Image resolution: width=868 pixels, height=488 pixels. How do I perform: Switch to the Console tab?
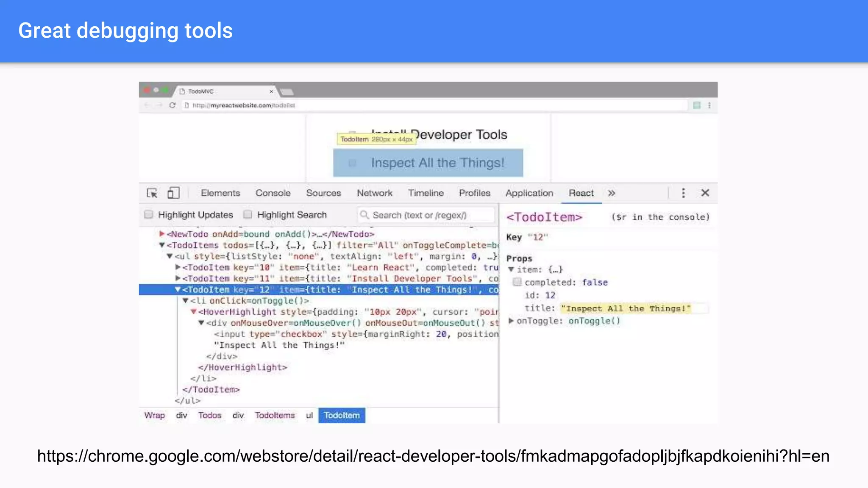click(273, 193)
